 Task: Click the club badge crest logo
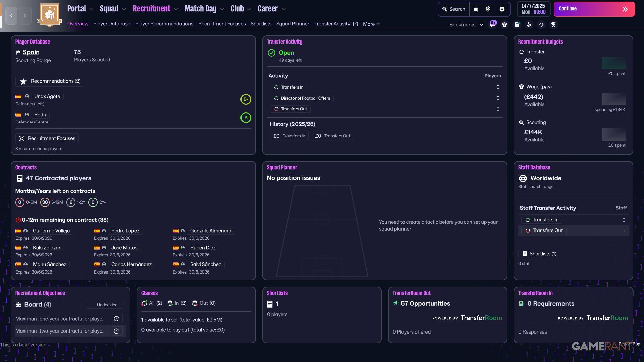50,15
